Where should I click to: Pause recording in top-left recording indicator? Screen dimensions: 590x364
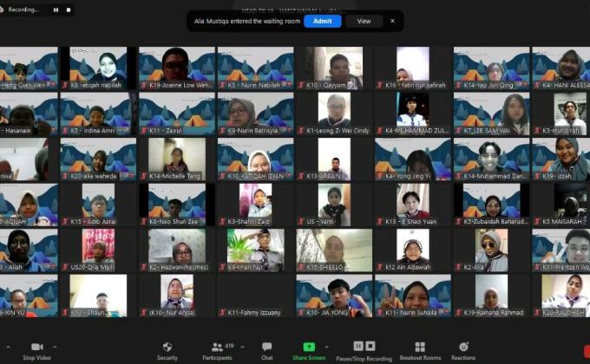coord(56,10)
